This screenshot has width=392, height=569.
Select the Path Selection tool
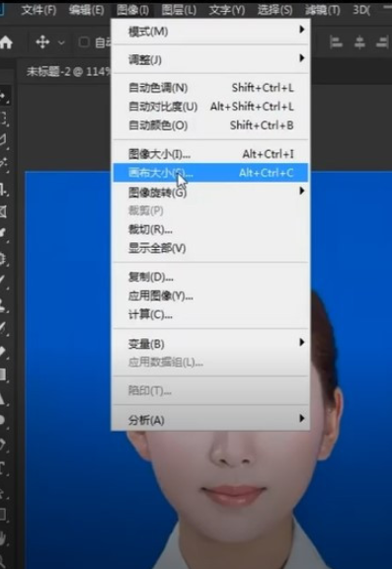(3, 492)
